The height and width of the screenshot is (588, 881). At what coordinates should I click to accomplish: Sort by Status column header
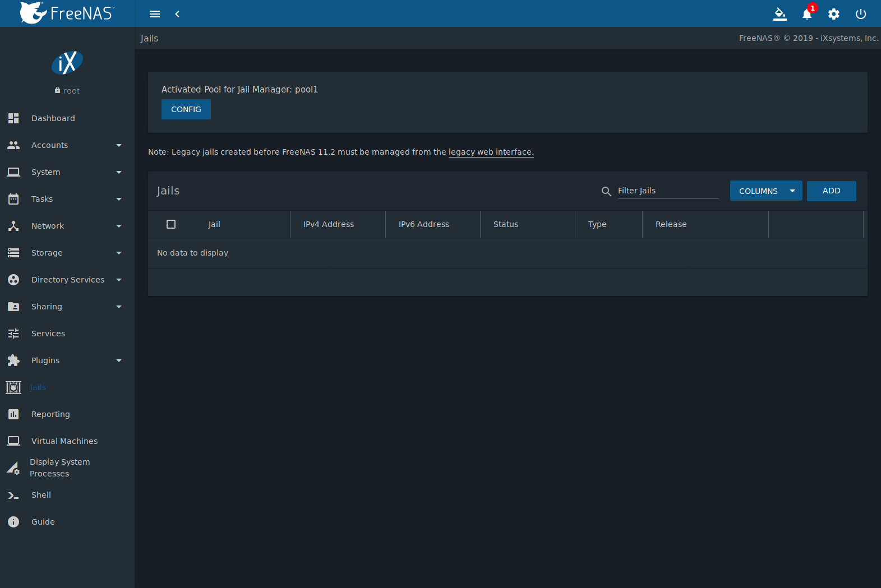(x=506, y=224)
